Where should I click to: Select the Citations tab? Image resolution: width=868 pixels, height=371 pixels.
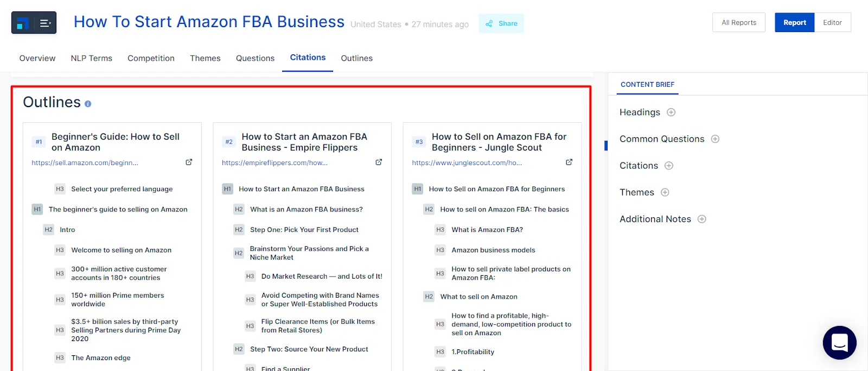click(x=308, y=58)
